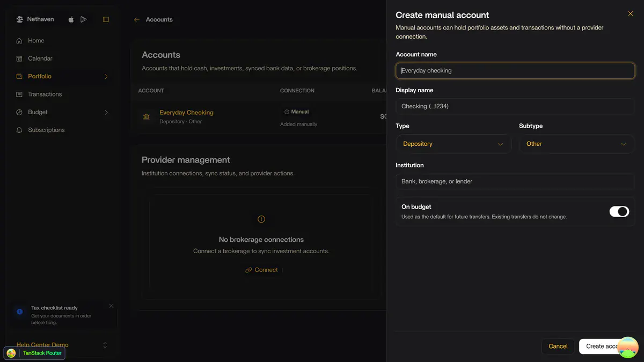Click the Transactions sidebar icon
Screen dimensions: 644x362
point(19,94)
